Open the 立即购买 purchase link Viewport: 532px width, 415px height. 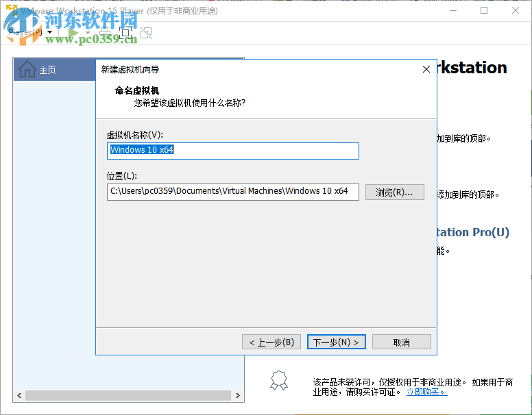(x=427, y=392)
